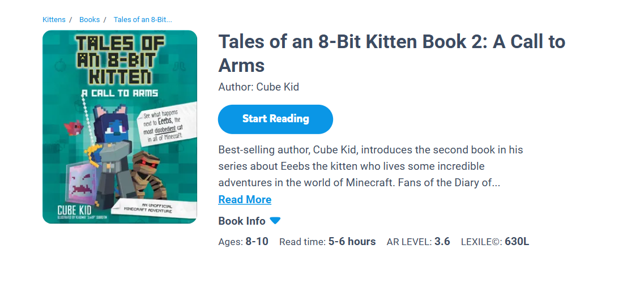
Task: Select the Tales of an 8-Bit... breadcrumb
Action: (143, 20)
